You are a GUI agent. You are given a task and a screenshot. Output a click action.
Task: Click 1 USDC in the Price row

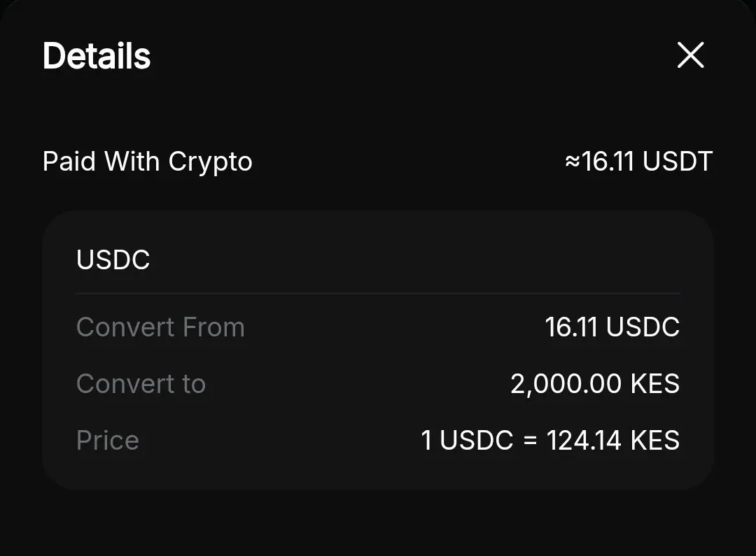coord(467,441)
